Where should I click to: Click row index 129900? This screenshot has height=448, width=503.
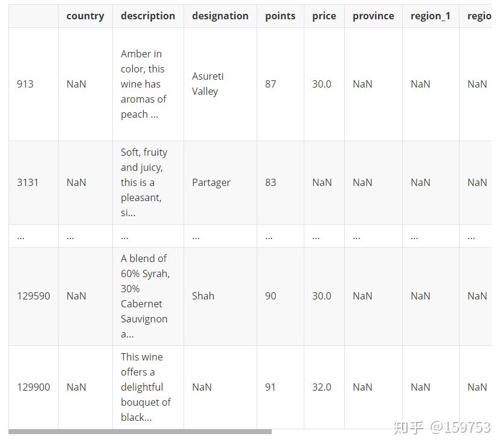[33, 387]
